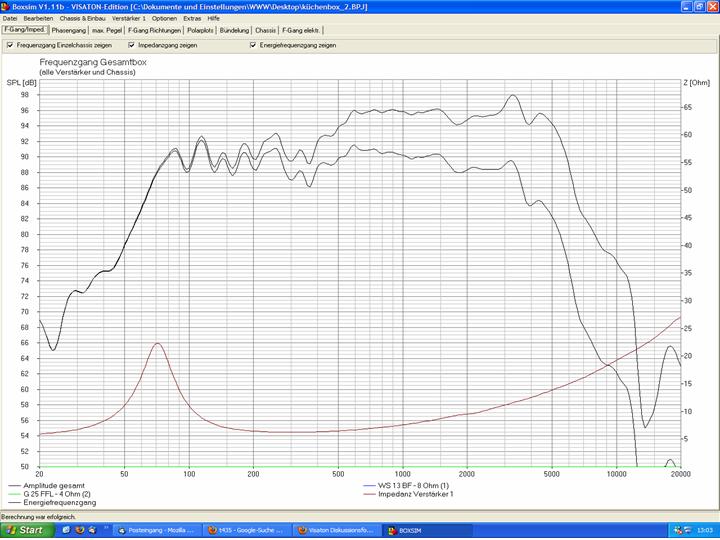This screenshot has width=720, height=540.
Task: Expand the Verstärker 1 menu
Action: click(128, 18)
